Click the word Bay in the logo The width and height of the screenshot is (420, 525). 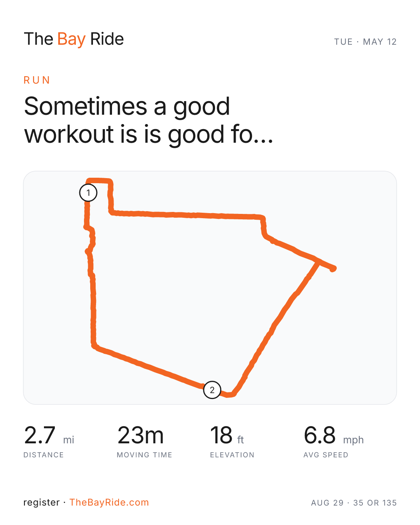pos(71,39)
